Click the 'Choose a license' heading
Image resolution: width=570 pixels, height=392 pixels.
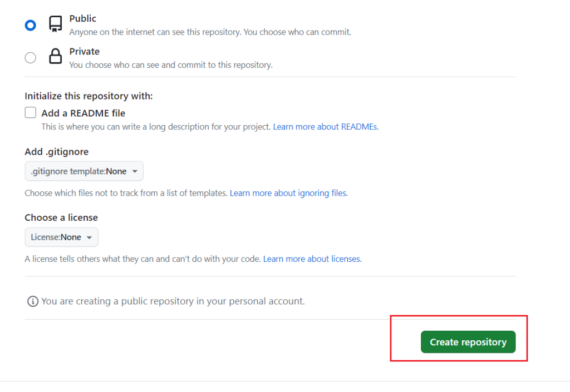point(61,217)
